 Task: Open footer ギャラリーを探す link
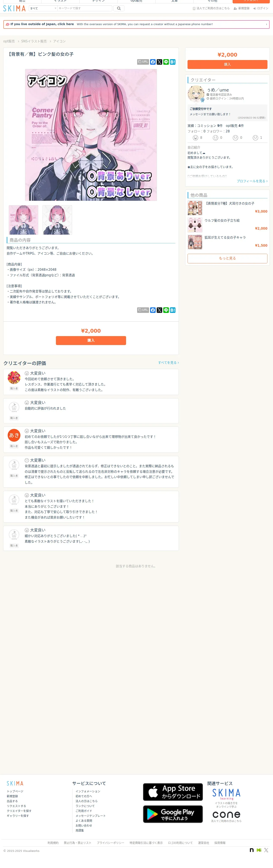[18, 816]
